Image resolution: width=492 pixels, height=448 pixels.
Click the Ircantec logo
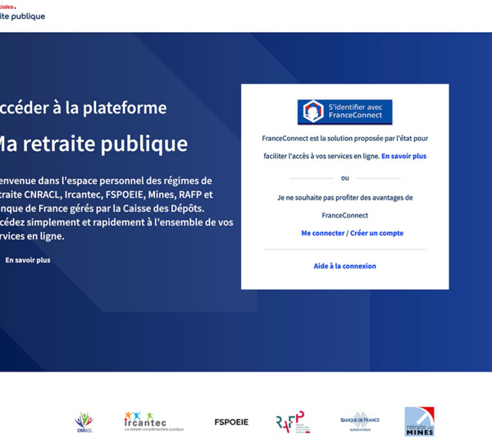[154, 422]
